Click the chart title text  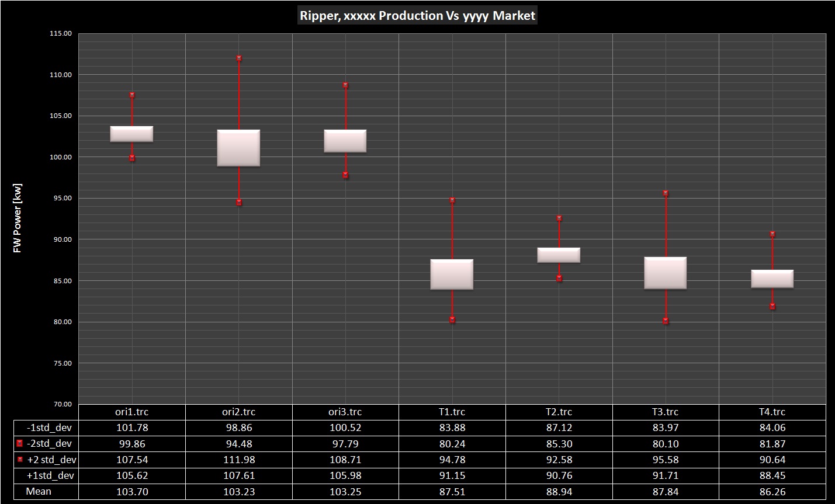[417, 16]
